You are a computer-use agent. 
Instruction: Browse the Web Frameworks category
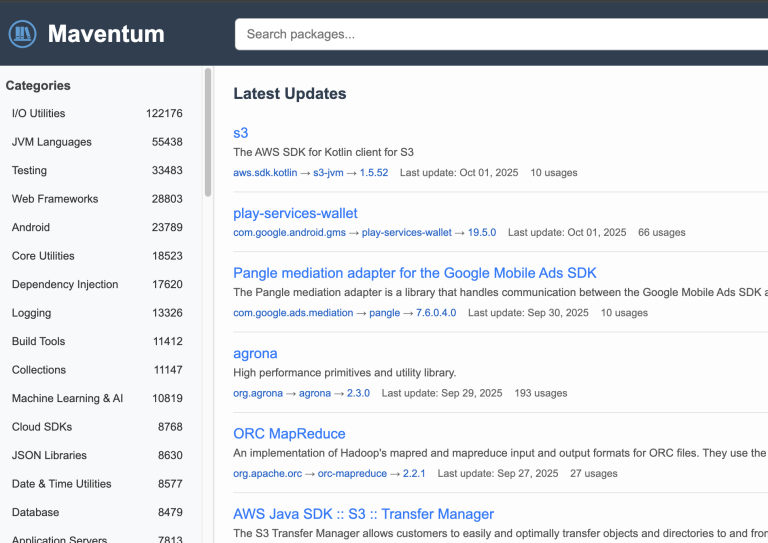(x=55, y=199)
